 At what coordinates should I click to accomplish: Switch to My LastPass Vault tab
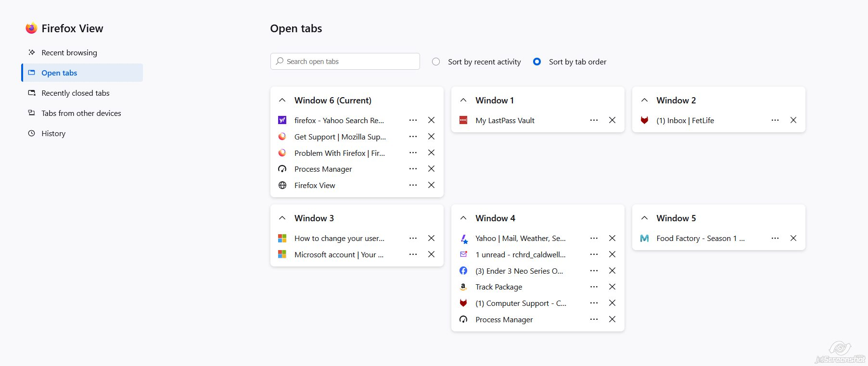coord(505,120)
